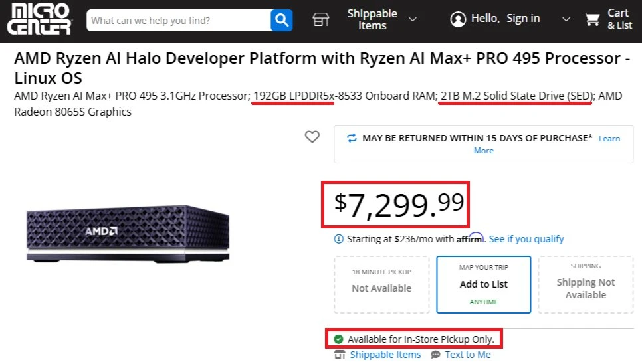Screen dimensions: 642x364
Task: Expand the chevron next to Sign in
Action: 566,19
